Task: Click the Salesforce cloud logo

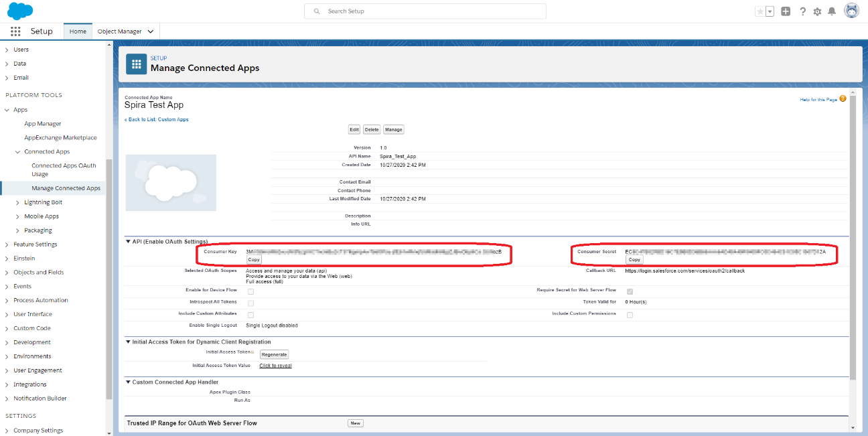Action: tap(20, 11)
